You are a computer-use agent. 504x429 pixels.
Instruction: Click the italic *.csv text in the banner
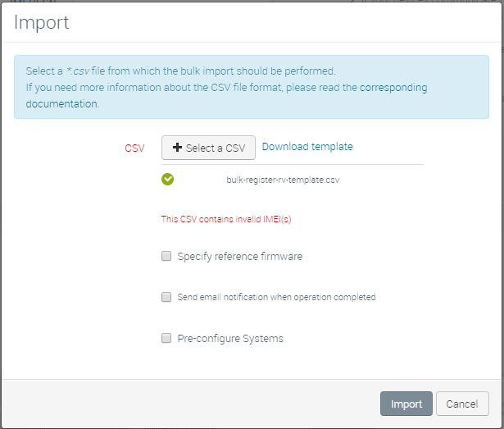81,71
